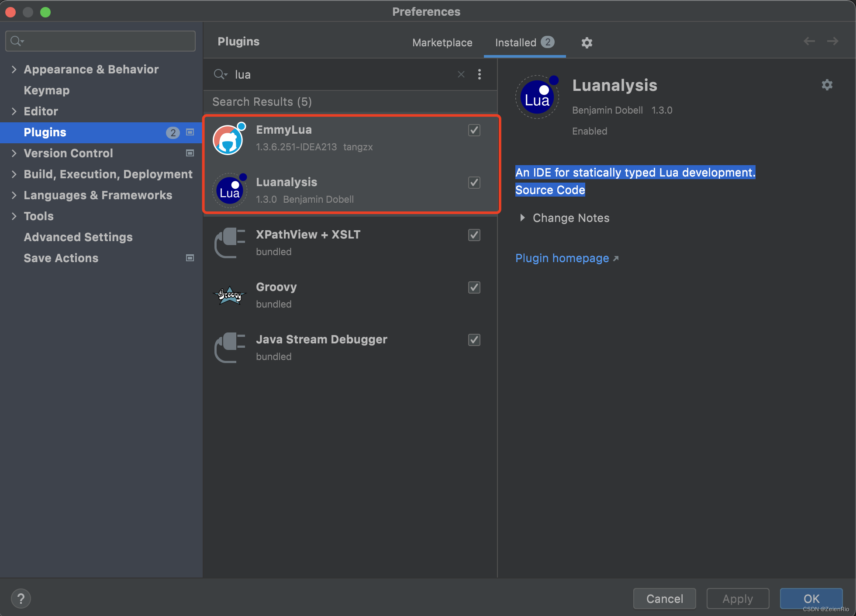Click the search clear X icon
The height and width of the screenshot is (616, 856).
click(x=461, y=74)
